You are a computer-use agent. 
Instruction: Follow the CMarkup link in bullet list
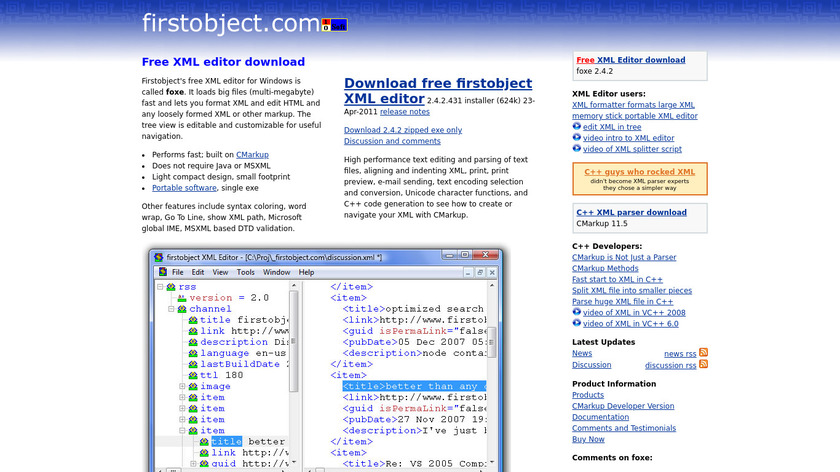click(x=252, y=154)
